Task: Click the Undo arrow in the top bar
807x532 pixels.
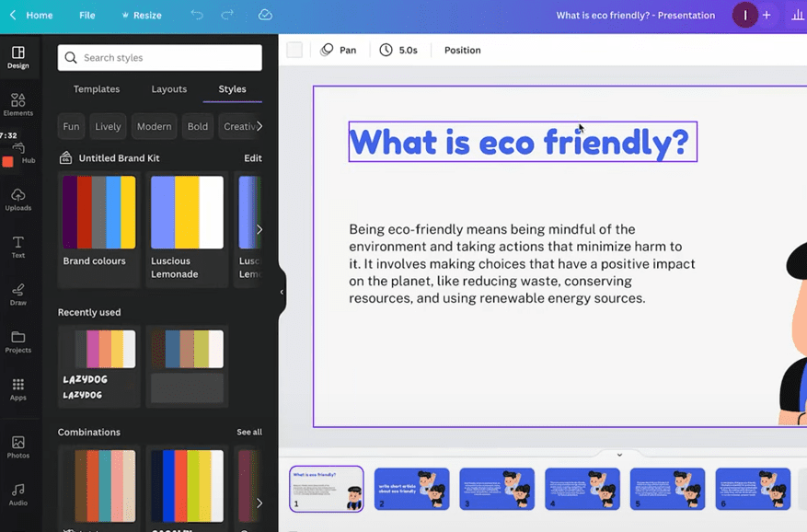Action: [x=197, y=15]
